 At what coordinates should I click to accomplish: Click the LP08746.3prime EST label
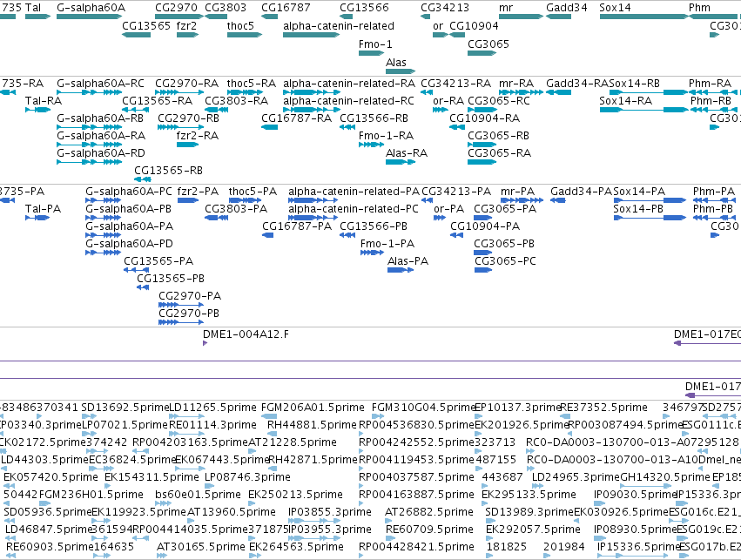[247, 478]
